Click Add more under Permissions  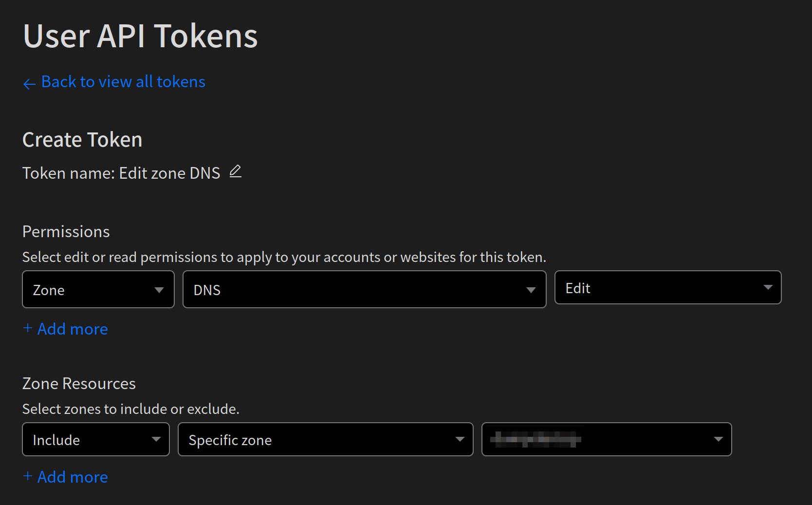[x=73, y=329]
